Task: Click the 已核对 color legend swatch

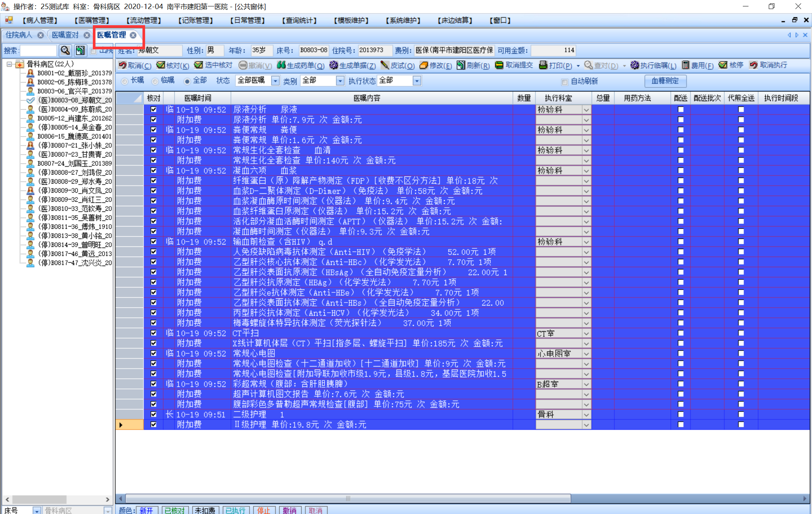Action: [x=174, y=510]
